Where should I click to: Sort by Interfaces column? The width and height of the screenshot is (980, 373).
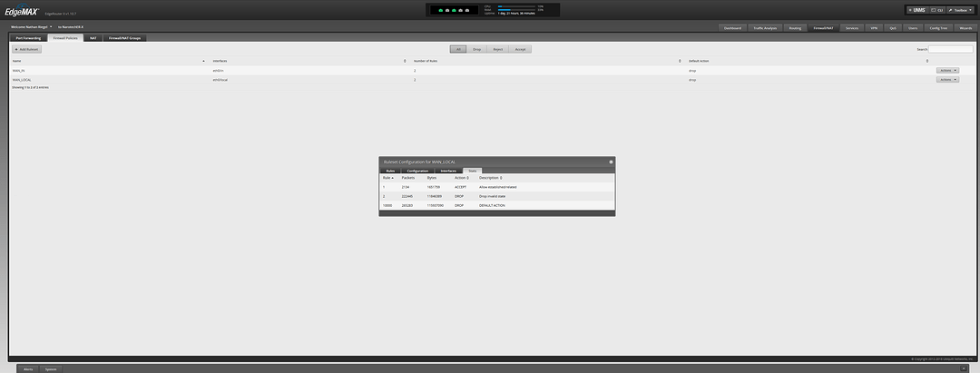[309, 61]
